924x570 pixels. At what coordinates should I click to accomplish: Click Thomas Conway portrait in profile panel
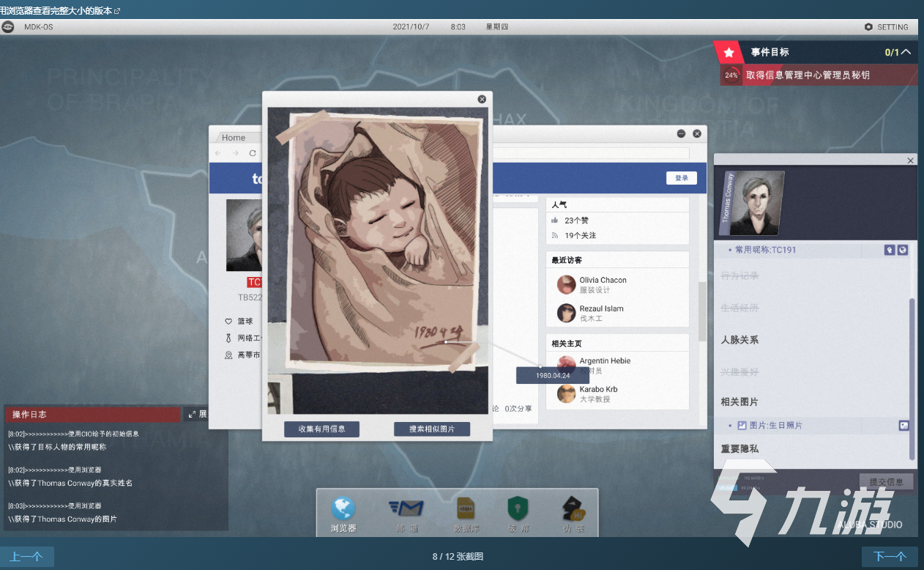tap(759, 203)
